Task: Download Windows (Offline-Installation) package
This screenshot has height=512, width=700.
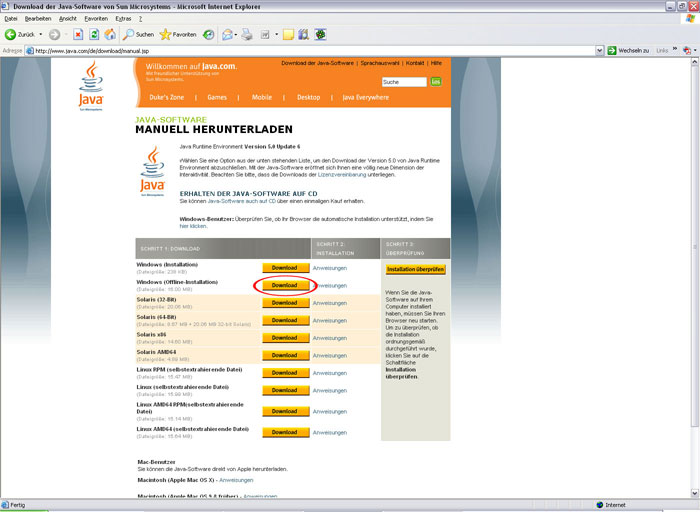Action: [x=286, y=285]
